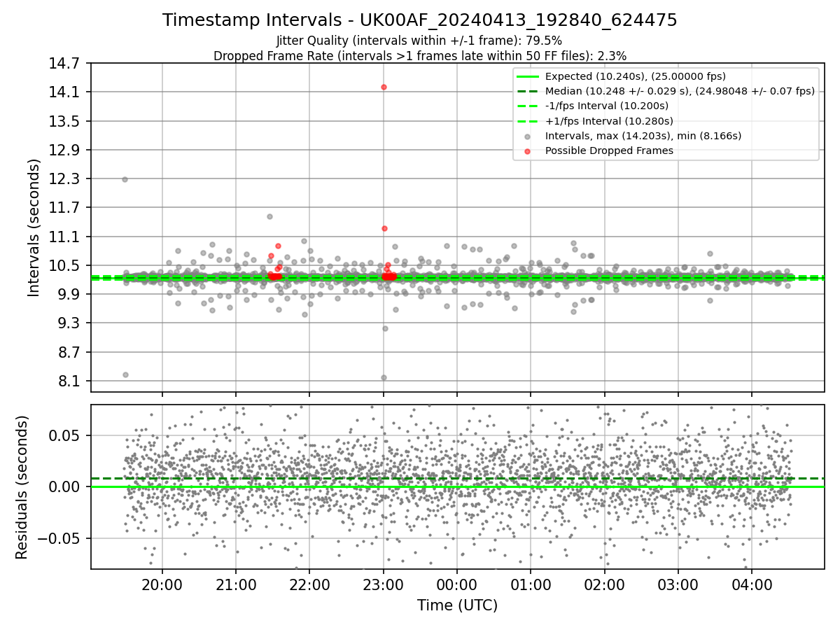
Task: Click the 13.5 y-axis tick label
Action: click(x=66, y=121)
